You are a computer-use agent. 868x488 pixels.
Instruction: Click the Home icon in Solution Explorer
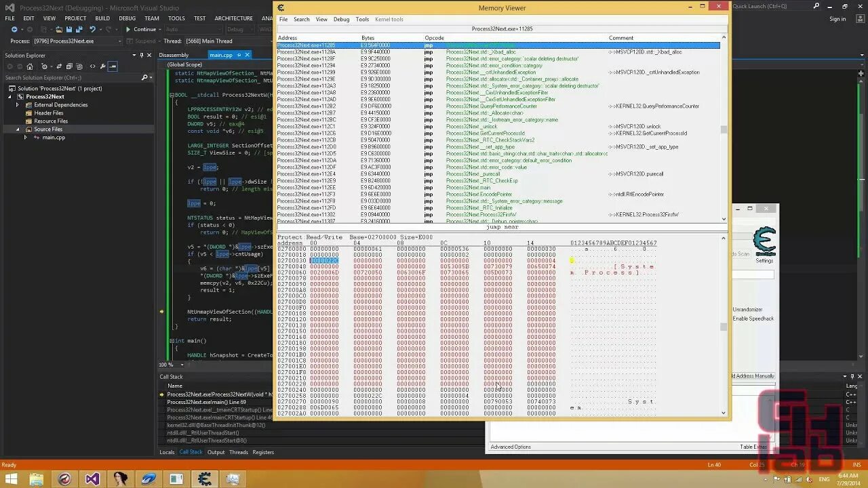(30, 67)
